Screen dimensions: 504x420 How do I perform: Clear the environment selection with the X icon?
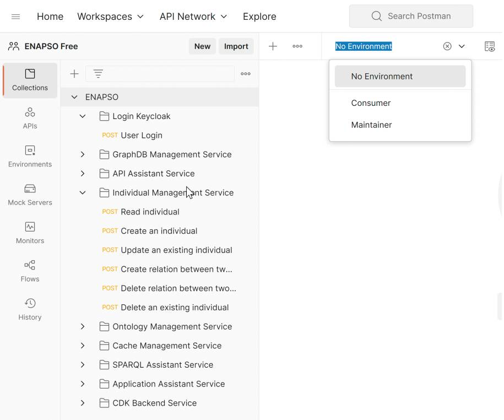(447, 46)
